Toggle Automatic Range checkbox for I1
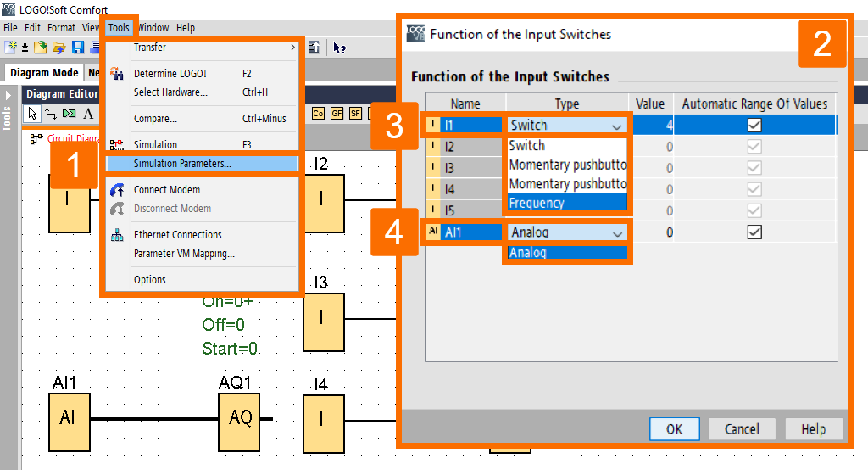Viewport: 868px width, 470px height. [x=754, y=125]
